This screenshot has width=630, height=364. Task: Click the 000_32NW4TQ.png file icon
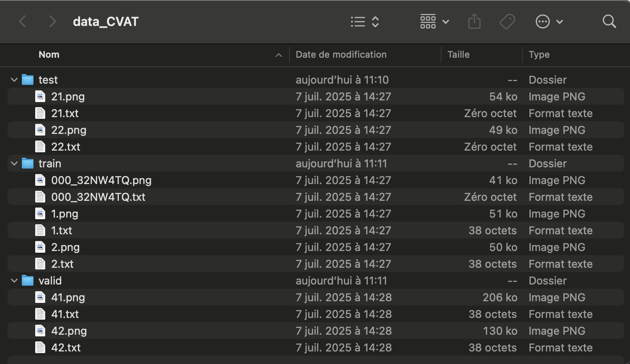tap(40, 180)
